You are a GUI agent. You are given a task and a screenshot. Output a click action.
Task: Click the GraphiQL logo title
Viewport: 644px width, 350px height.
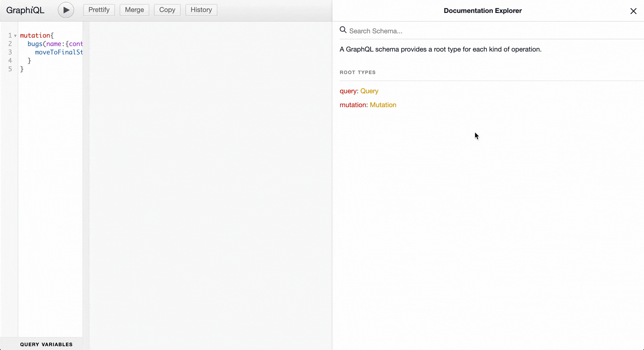coord(25,10)
